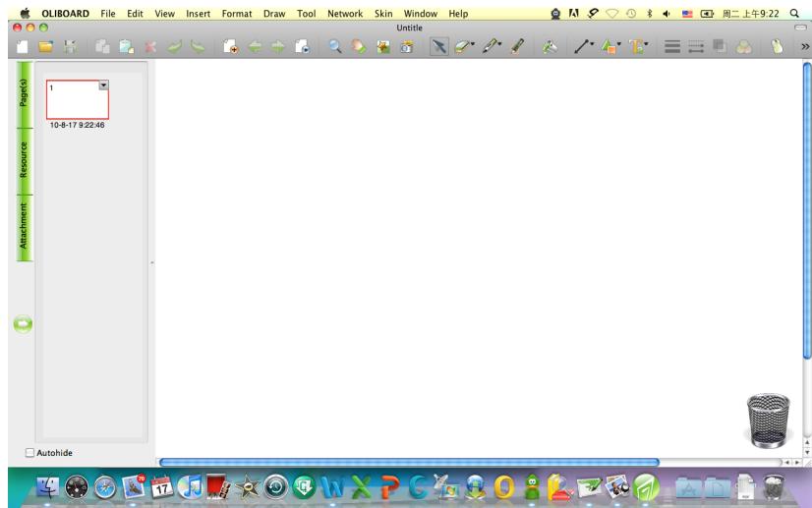Click the trash bin on the canvas

coord(768,416)
